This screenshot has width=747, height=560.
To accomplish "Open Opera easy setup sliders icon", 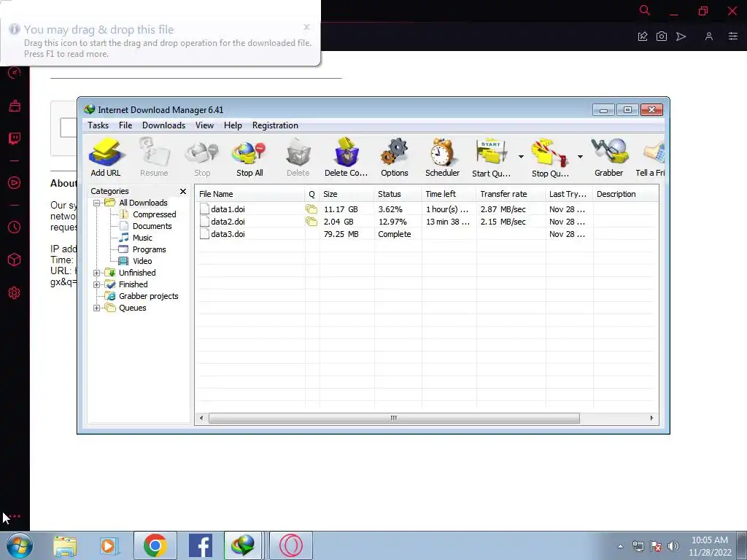I will tap(732, 36).
